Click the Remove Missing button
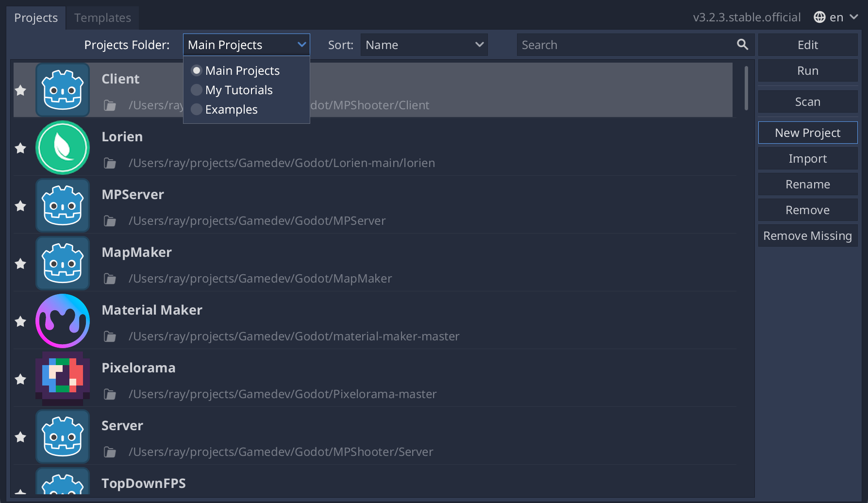The image size is (868, 503). [807, 235]
